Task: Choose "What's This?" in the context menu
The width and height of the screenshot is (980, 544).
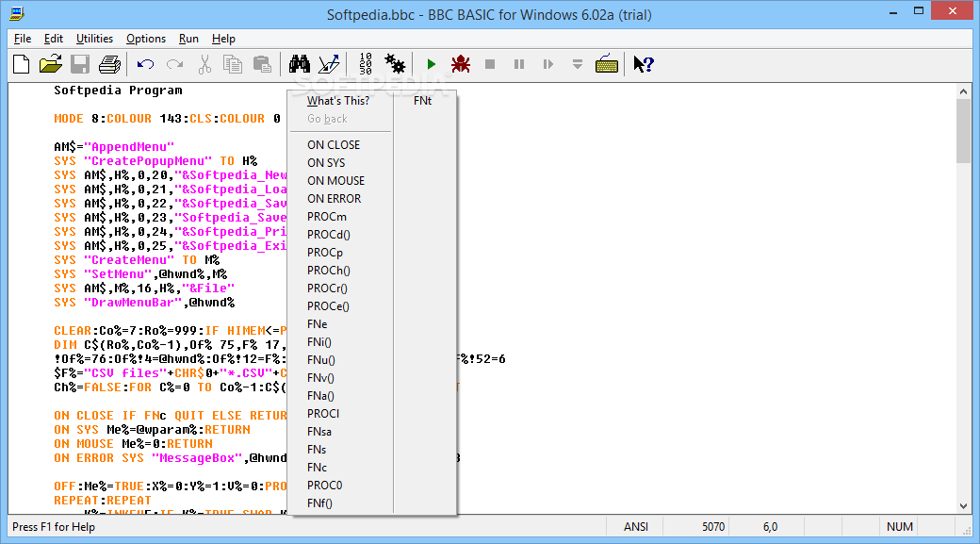Action: [338, 101]
